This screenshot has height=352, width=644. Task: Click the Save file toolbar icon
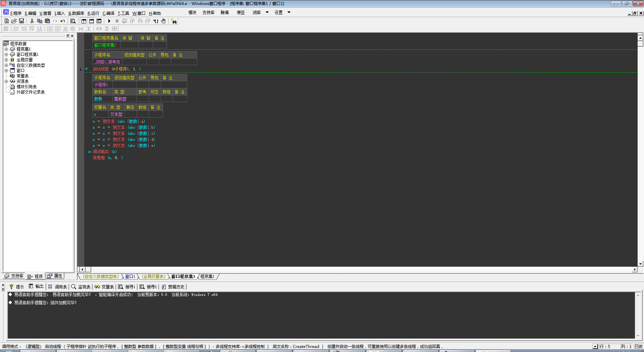pos(21,21)
